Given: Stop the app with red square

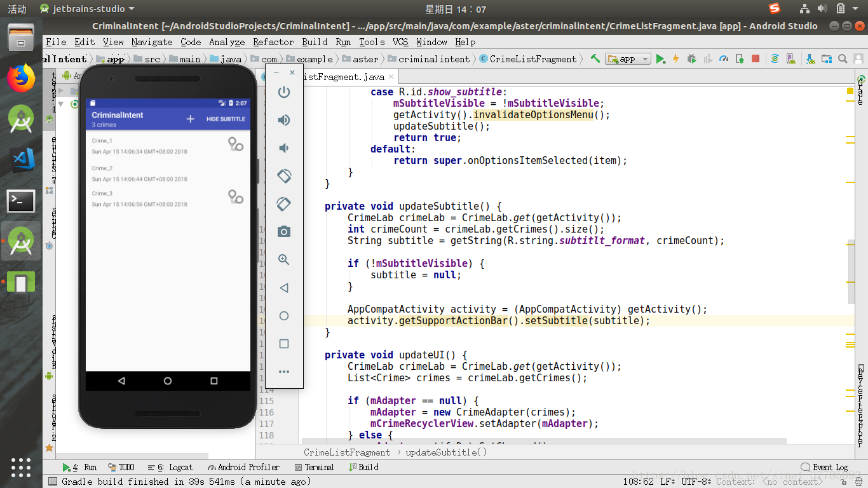Looking at the screenshot, I should click(x=756, y=58).
